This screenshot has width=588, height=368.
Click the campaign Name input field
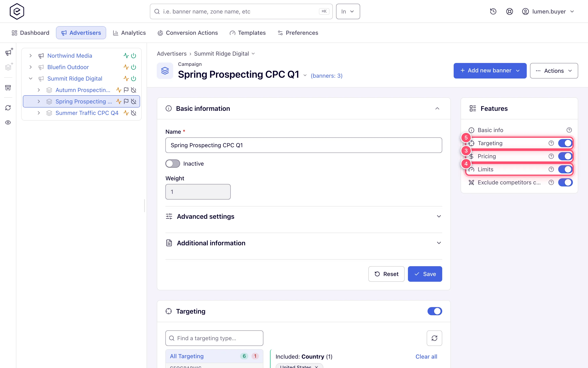point(304,145)
